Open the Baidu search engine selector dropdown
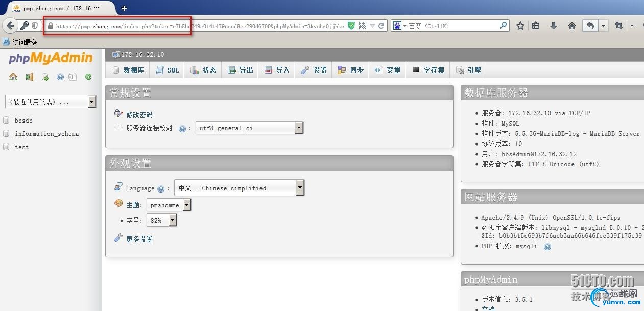The height and width of the screenshot is (311, 644). click(400, 26)
